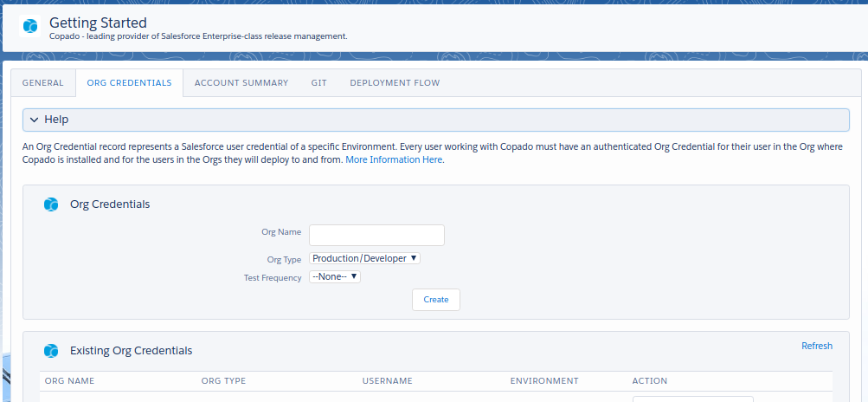
Task: Open the Account Summary tab
Action: click(241, 82)
